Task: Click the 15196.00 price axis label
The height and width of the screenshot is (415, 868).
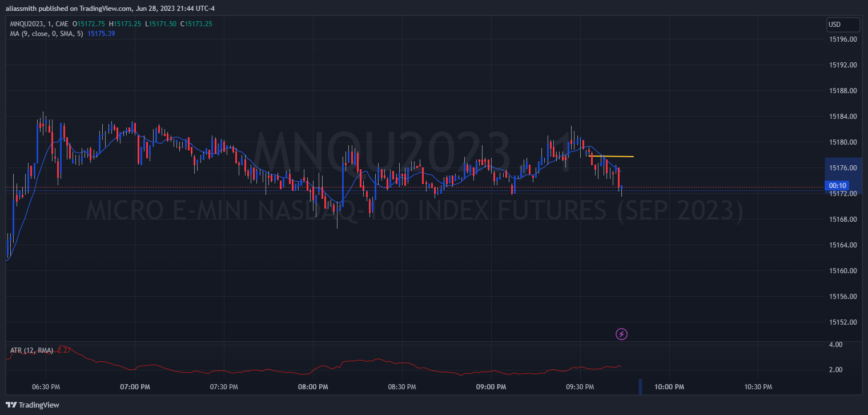Action: point(843,39)
